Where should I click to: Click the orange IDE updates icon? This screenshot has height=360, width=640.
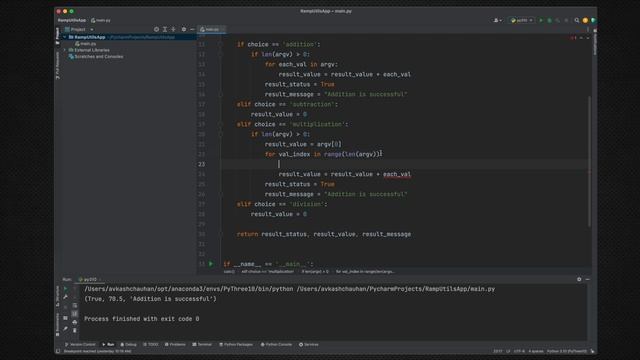[585, 20]
